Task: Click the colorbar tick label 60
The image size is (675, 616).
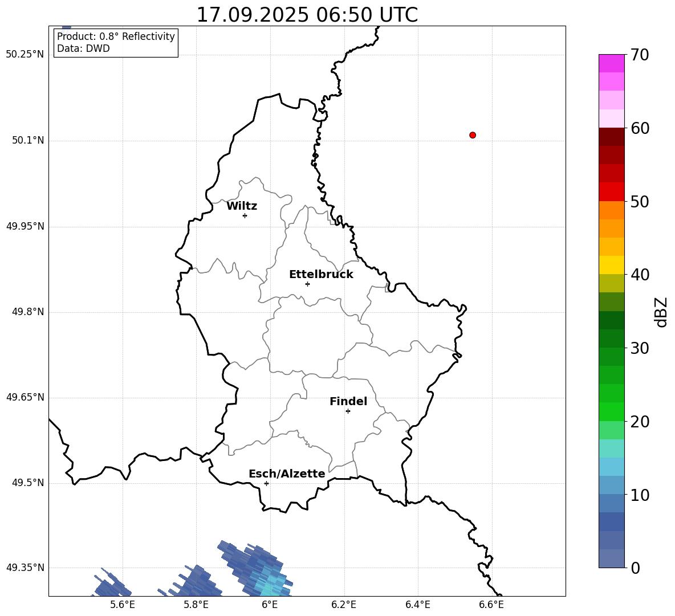Action: coord(640,128)
